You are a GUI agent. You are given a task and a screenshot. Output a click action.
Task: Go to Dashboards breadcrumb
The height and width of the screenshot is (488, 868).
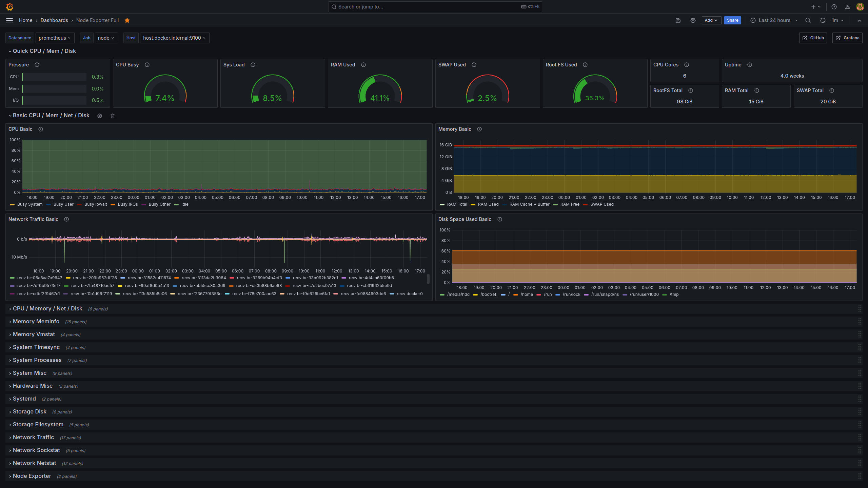[x=54, y=20]
